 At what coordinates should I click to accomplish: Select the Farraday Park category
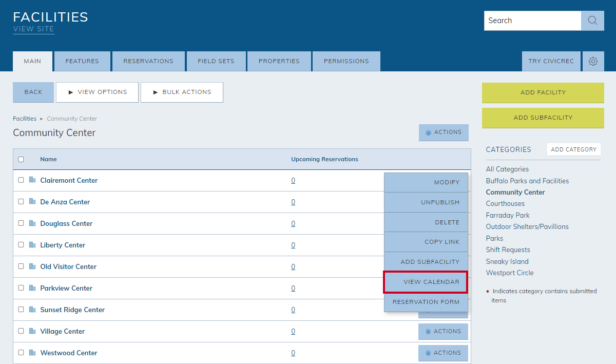click(508, 215)
